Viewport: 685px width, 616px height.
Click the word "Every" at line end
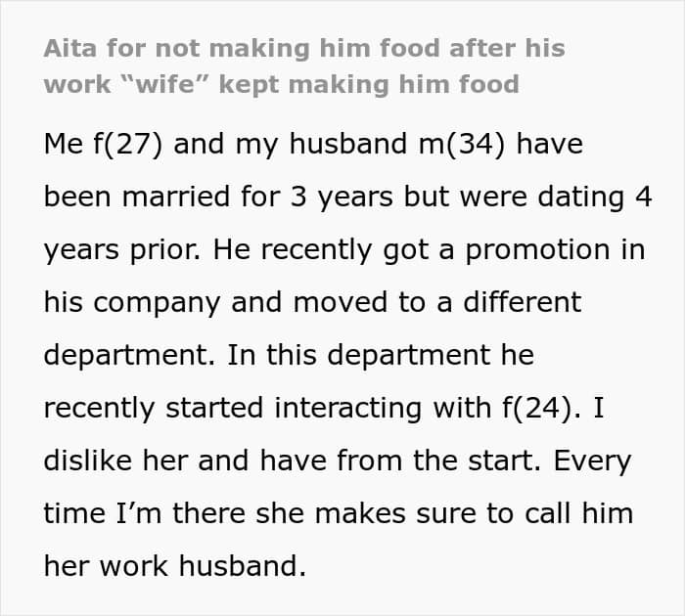pyautogui.click(x=594, y=461)
